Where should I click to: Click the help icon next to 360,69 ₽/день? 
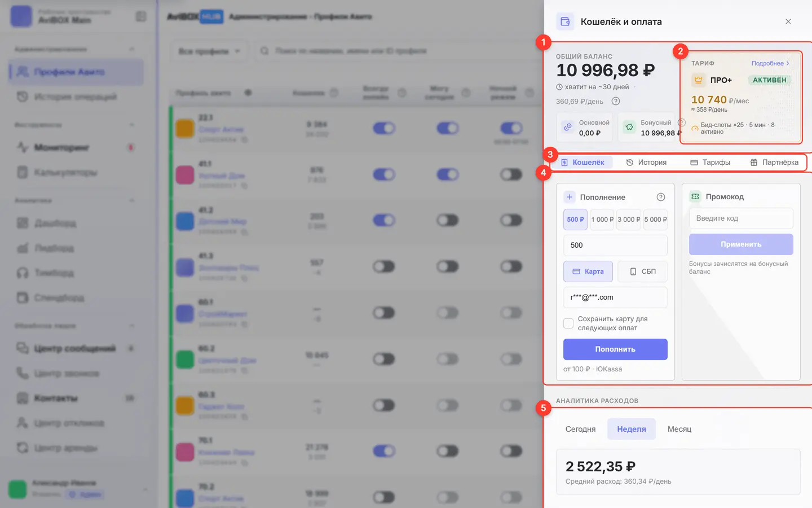click(616, 101)
